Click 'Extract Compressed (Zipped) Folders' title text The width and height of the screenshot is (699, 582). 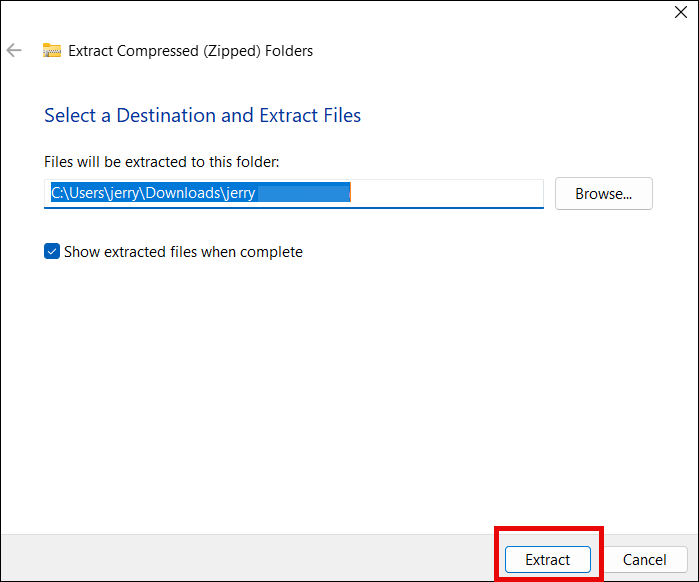pos(190,51)
